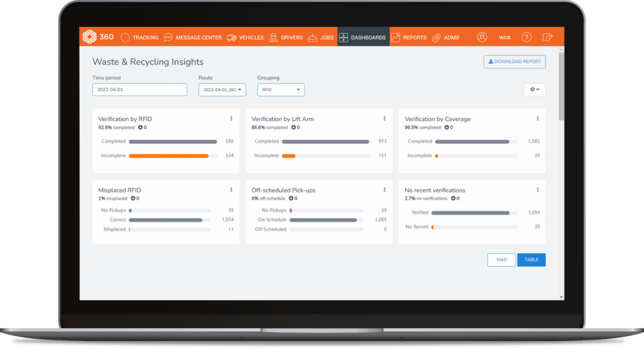The height and width of the screenshot is (349, 644).
Task: Click the Time period date field
Action: [139, 89]
